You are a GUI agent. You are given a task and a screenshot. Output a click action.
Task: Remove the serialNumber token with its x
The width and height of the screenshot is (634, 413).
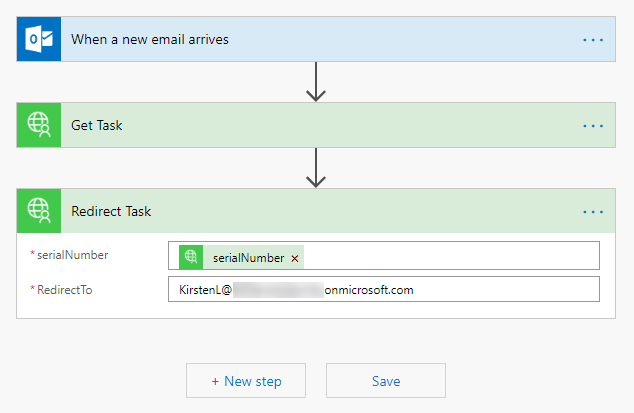pos(295,258)
